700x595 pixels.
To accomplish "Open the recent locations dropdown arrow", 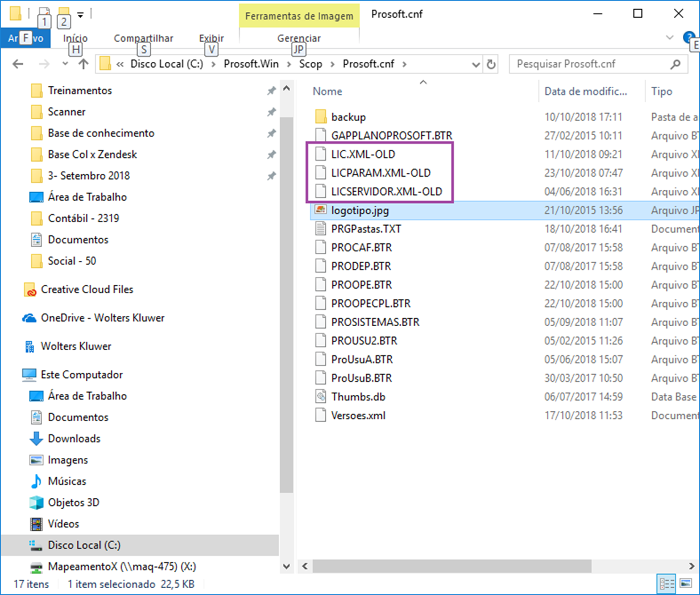I will 65,64.
